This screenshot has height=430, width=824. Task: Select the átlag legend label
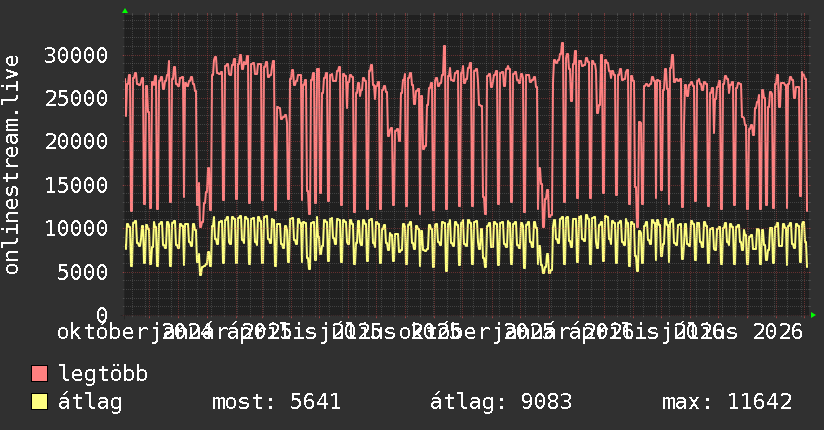[90, 402]
